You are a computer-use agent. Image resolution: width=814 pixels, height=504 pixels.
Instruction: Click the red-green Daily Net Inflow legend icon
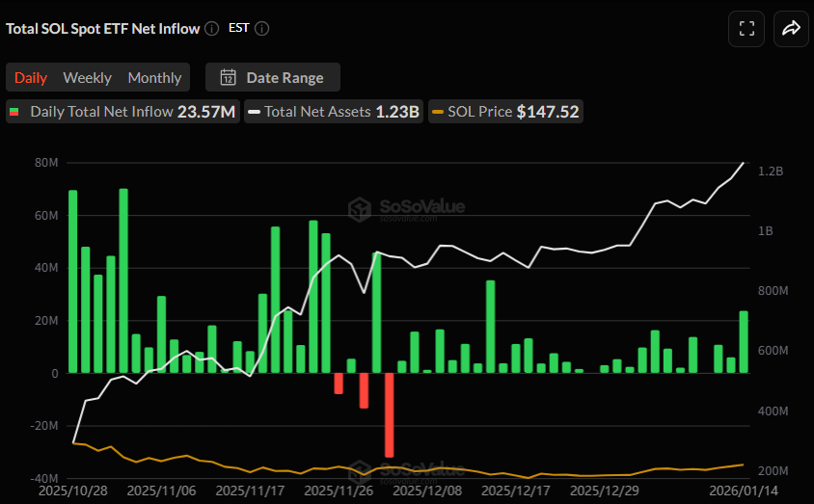[14, 112]
